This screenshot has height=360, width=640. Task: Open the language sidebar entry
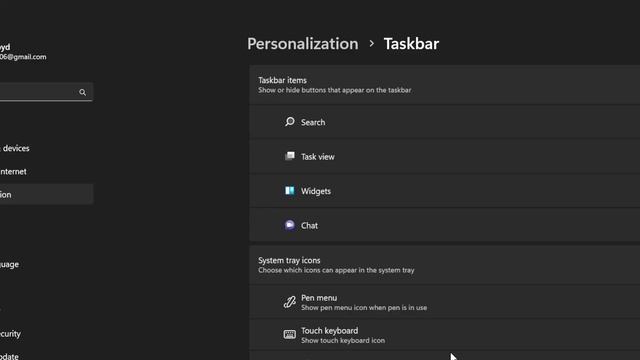(x=9, y=264)
